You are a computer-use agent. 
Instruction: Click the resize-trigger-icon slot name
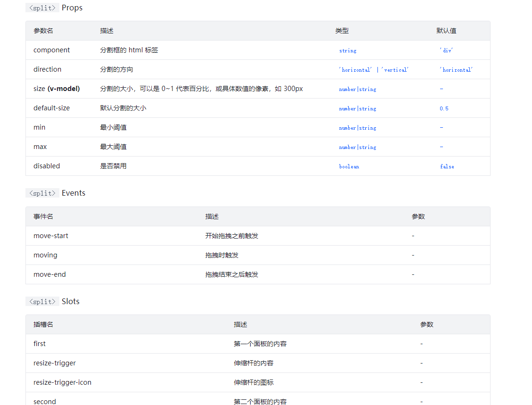pos(62,382)
